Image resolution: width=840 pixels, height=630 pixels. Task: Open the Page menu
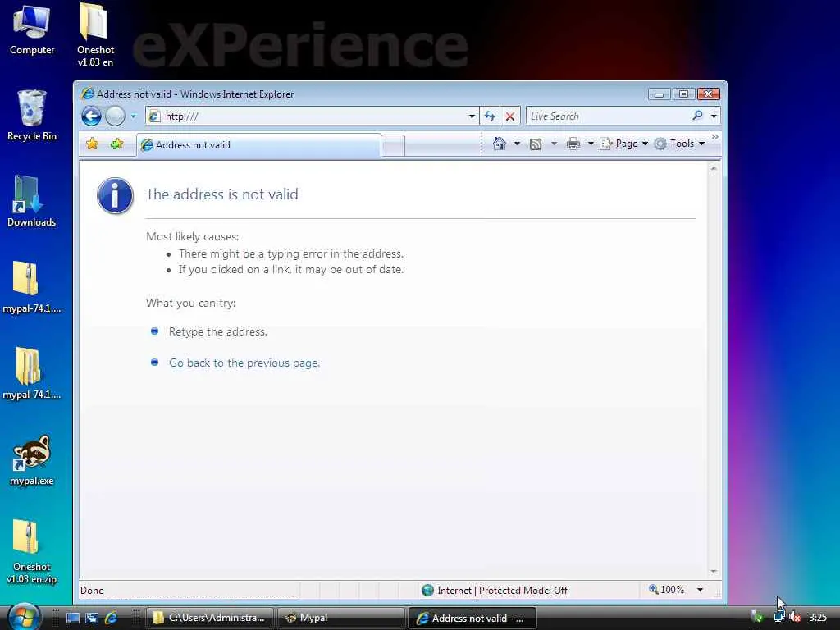click(x=624, y=144)
